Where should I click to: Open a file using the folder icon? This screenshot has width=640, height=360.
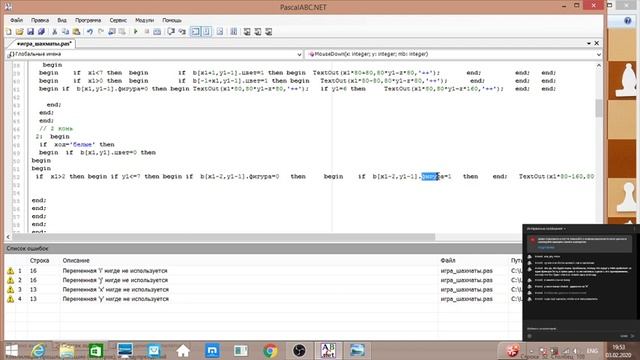coord(19,31)
